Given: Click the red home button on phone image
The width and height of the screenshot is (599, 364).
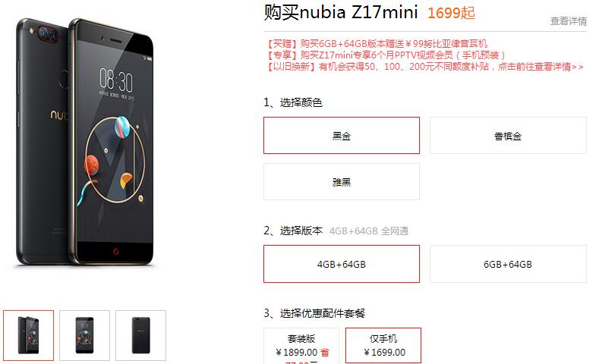Looking at the screenshot, I should click(x=115, y=251).
